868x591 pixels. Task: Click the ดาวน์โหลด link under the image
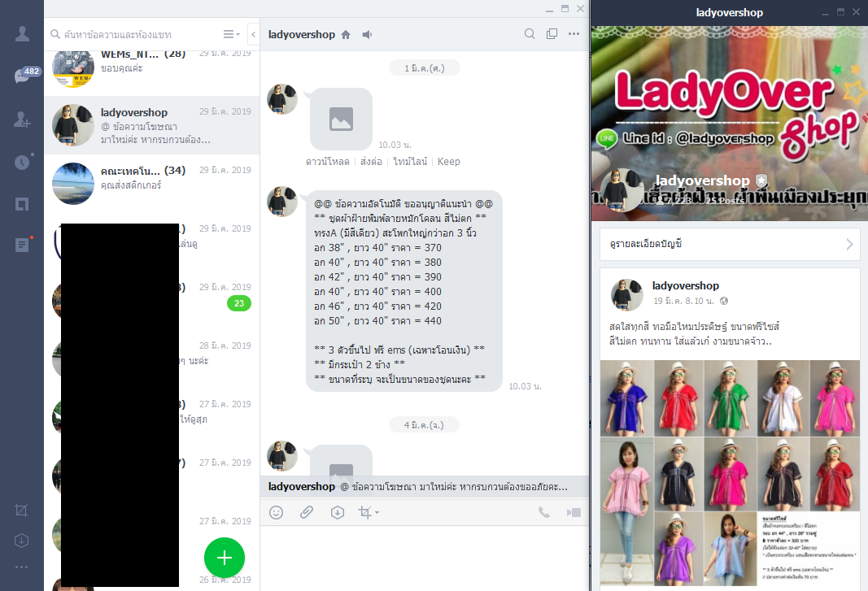(328, 162)
